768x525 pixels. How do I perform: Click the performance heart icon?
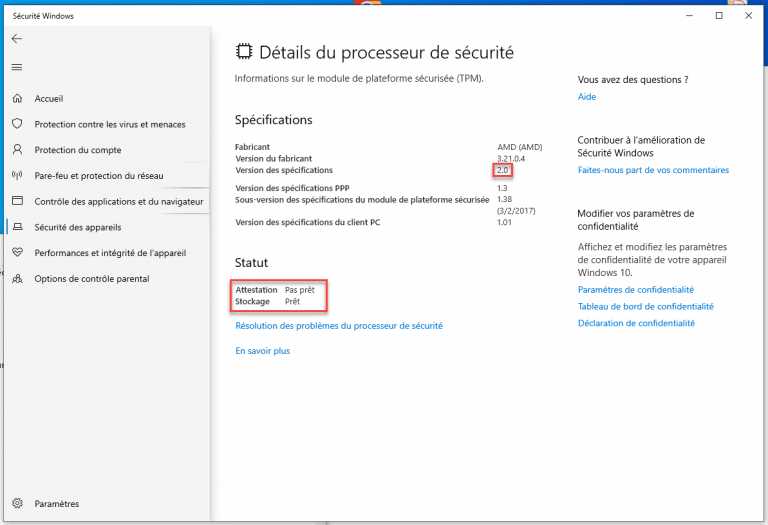[x=17, y=253]
